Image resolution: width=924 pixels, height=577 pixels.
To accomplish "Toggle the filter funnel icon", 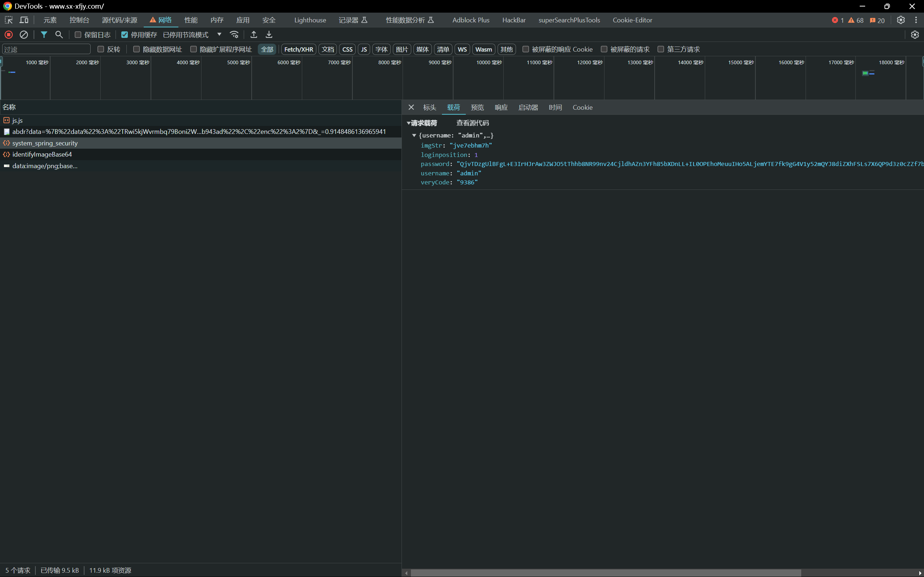I will 44,35.
